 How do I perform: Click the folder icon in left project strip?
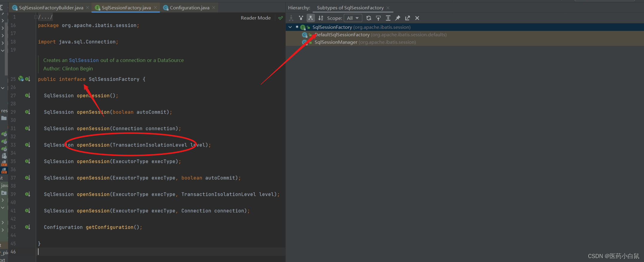point(4,118)
